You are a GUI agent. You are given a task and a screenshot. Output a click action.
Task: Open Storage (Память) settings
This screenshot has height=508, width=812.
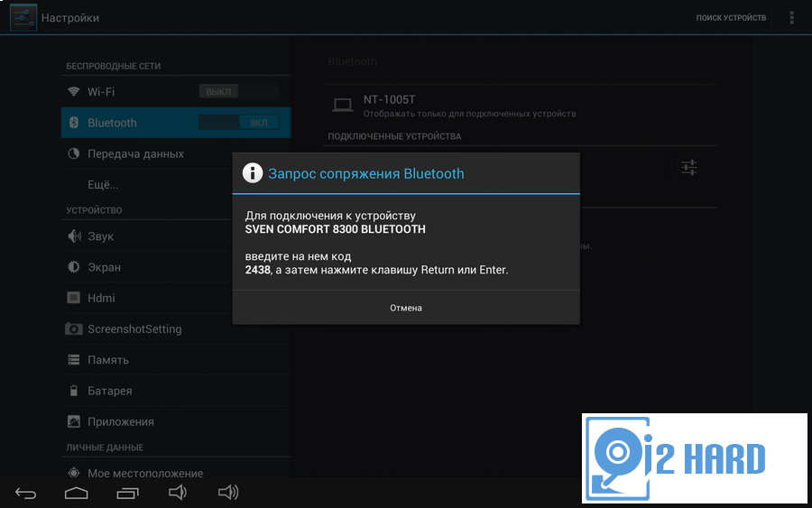click(176, 360)
